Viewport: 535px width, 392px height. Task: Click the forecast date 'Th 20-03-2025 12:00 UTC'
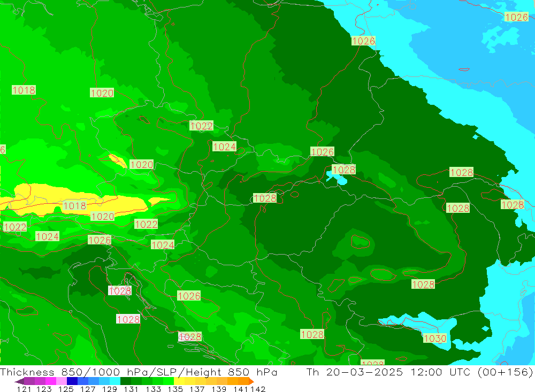[x=389, y=372]
